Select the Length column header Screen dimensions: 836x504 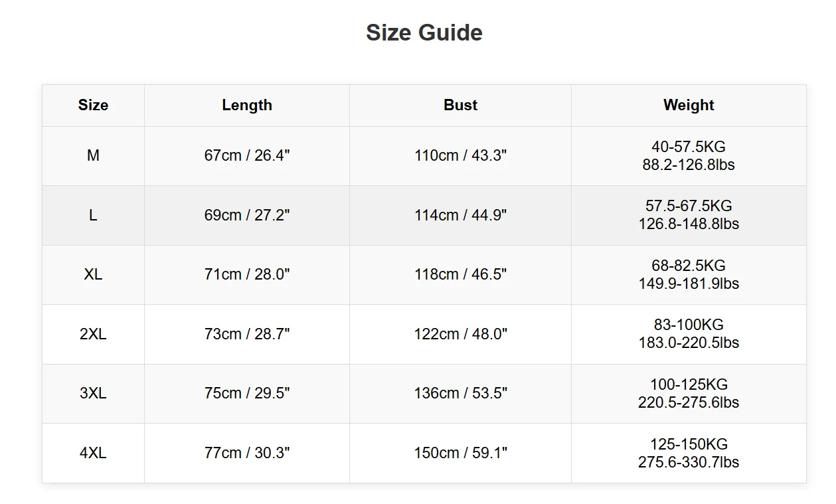pos(247,105)
